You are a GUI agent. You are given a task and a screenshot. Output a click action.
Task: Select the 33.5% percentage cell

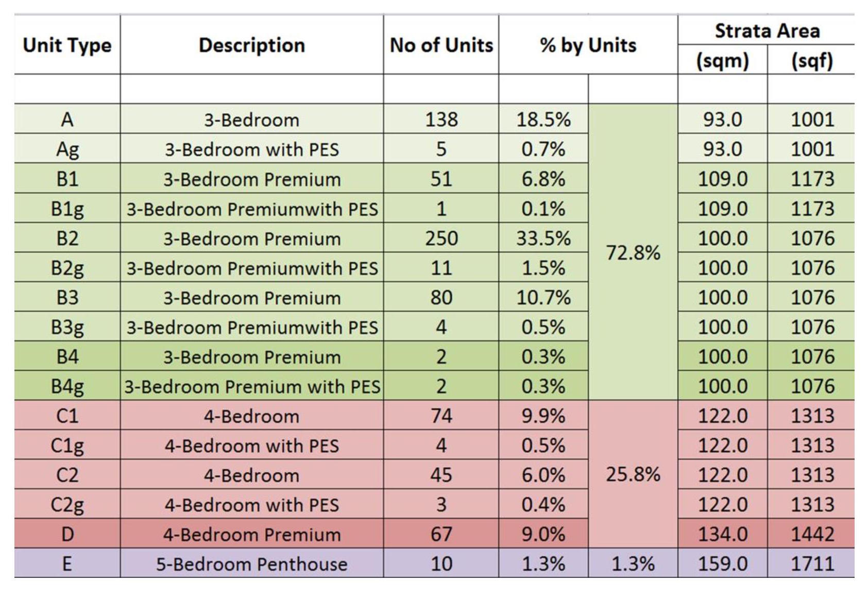point(543,238)
